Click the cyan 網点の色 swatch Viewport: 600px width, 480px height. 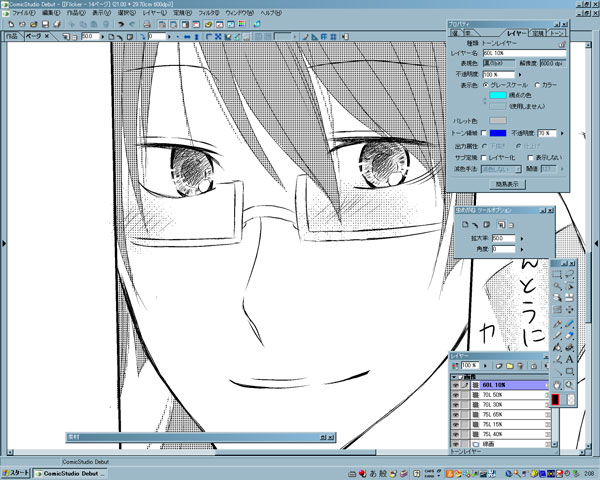pos(498,95)
